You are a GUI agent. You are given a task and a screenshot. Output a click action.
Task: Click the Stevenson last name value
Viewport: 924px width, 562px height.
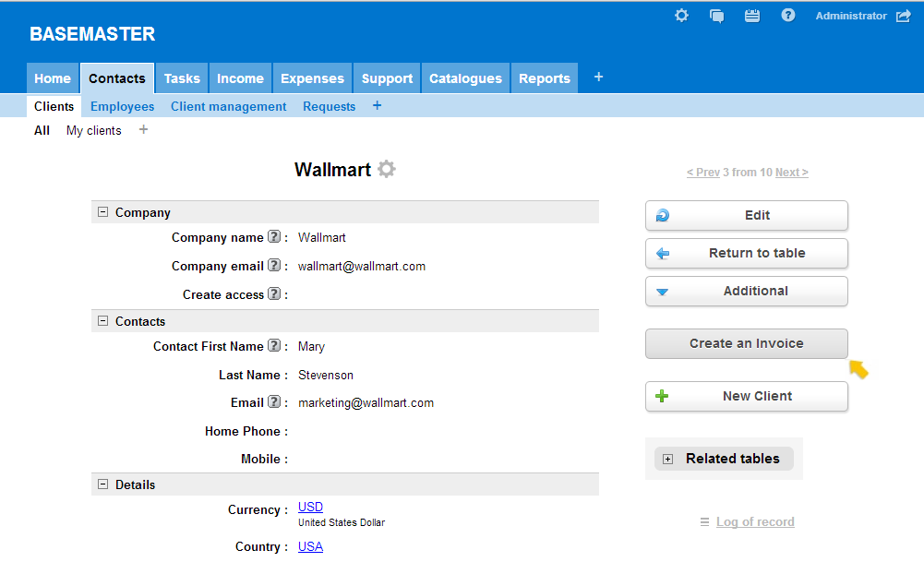coord(326,376)
